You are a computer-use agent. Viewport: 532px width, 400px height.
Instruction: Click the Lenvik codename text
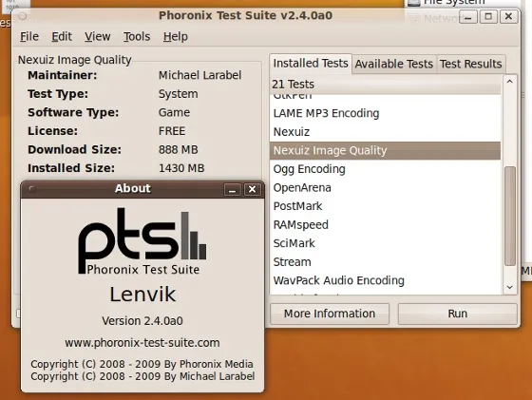point(142,295)
